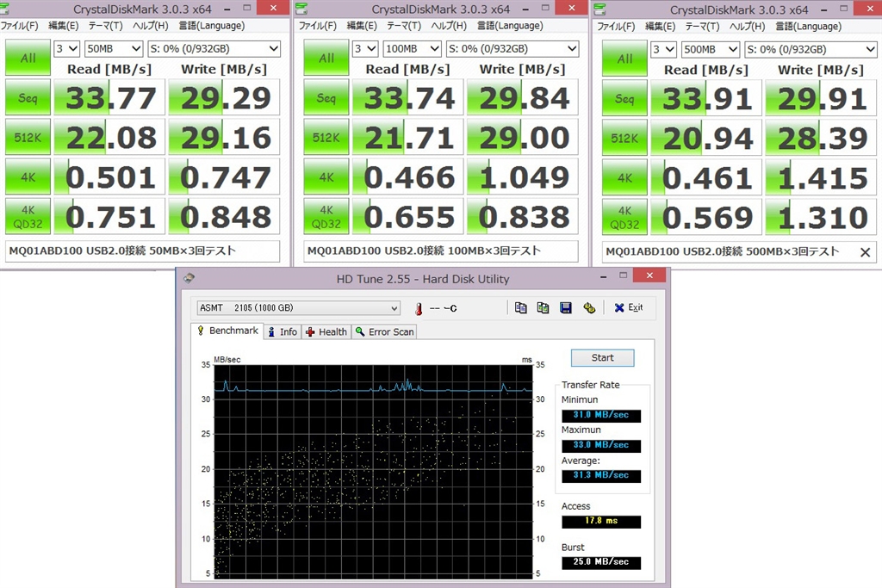Image resolution: width=882 pixels, height=588 pixels.
Task: Click HD Tune title bar app icon
Action: coord(189,278)
